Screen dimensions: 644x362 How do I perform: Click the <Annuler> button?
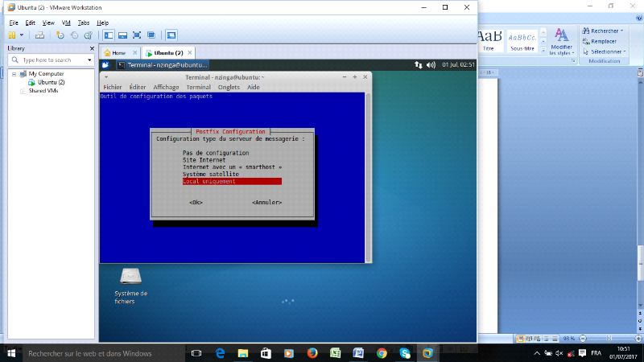point(267,203)
